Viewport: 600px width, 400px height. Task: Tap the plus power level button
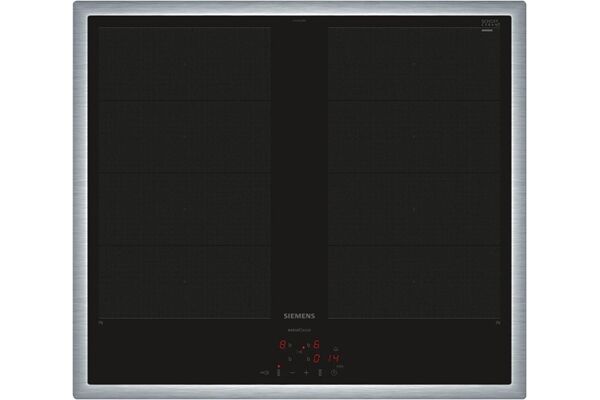click(307, 372)
